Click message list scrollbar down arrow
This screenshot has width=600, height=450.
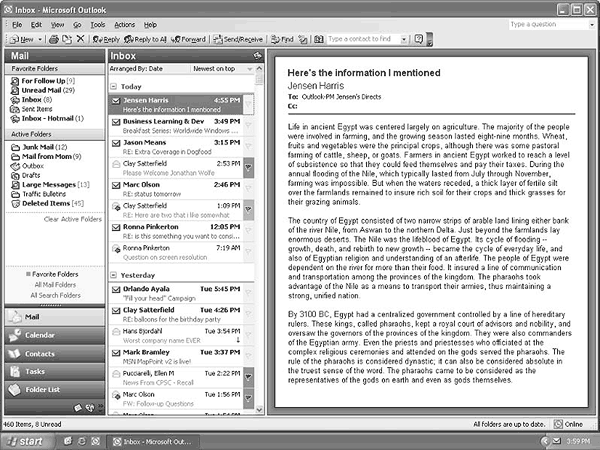259,409
